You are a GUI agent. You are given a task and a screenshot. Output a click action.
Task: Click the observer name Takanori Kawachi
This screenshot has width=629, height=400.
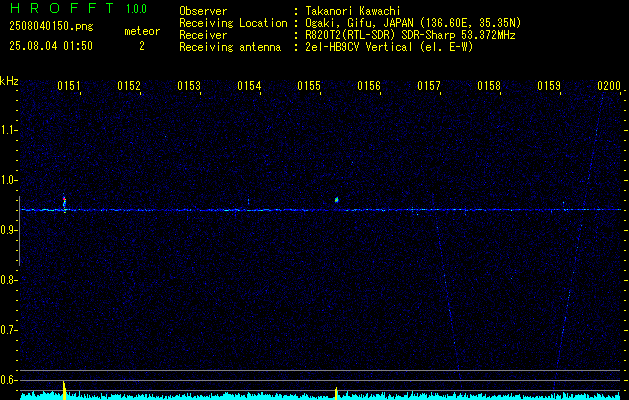pos(353,11)
